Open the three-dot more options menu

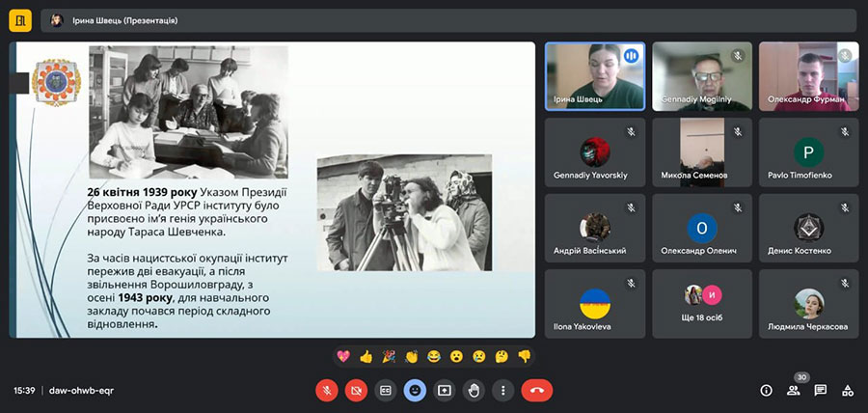502,390
